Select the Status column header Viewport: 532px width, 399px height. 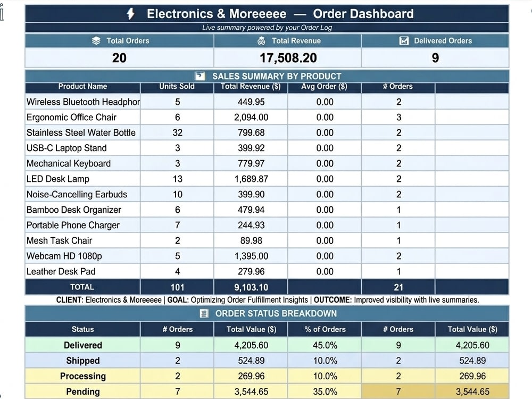pos(82,329)
